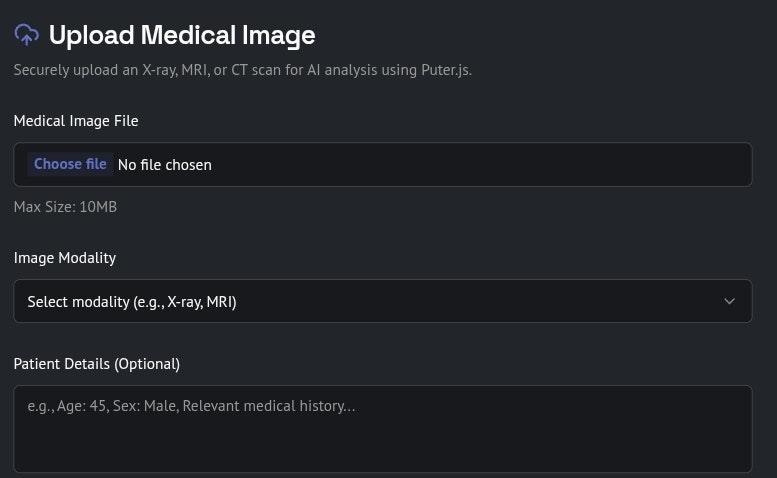This screenshot has height=478, width=777.
Task: Click the 'Upload Medical Image' heading
Action: tap(181, 36)
